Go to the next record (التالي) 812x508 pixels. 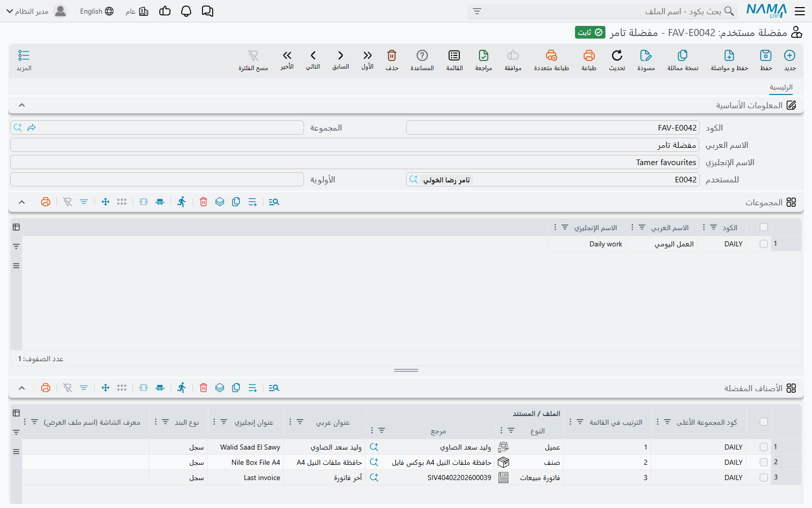click(313, 55)
